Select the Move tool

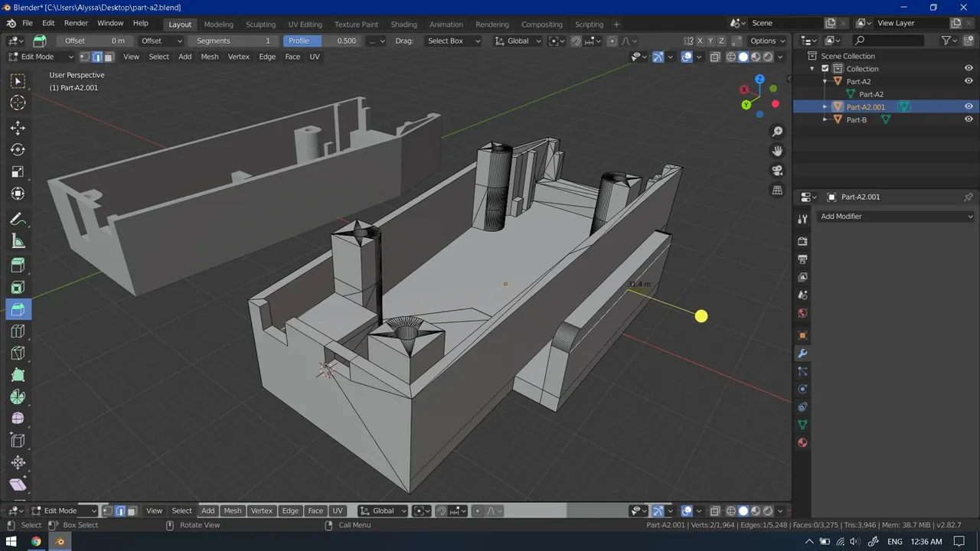(x=18, y=128)
